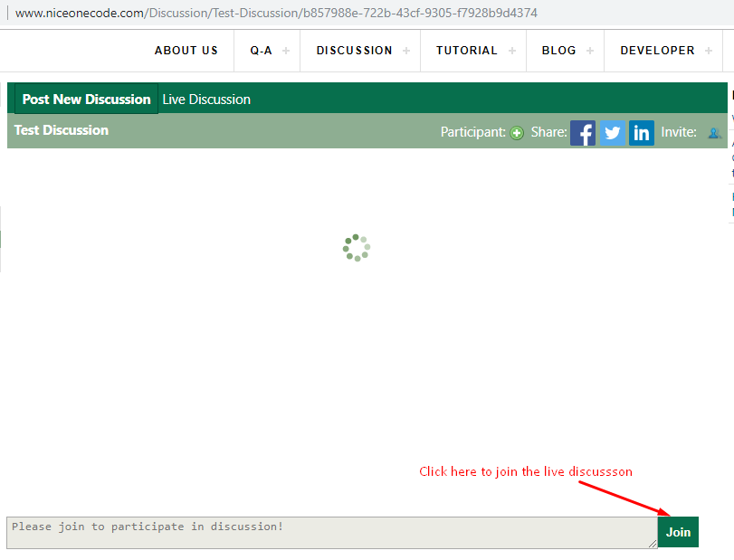Viewport: 734px width, 560px height.
Task: Select the TUTORIAL navigation item
Action: [x=467, y=51]
